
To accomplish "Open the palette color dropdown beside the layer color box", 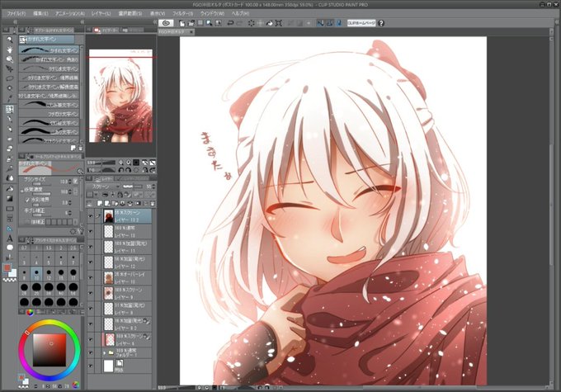I will tap(96, 195).
